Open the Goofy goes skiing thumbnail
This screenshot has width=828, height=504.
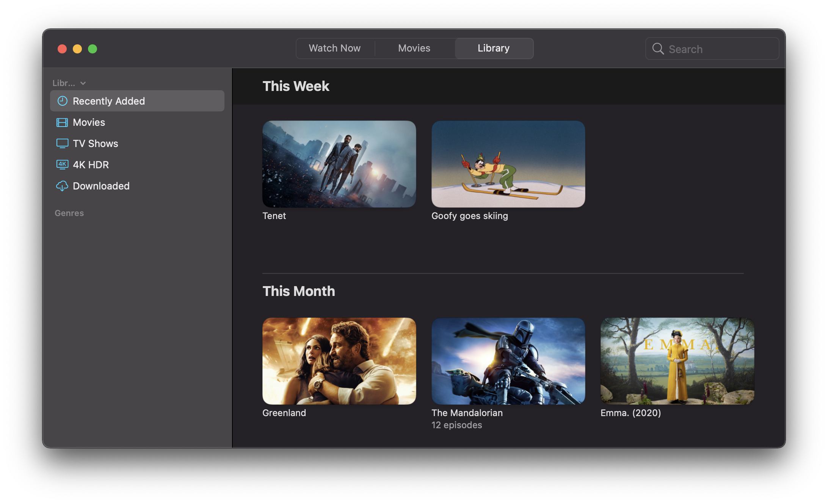coord(508,164)
